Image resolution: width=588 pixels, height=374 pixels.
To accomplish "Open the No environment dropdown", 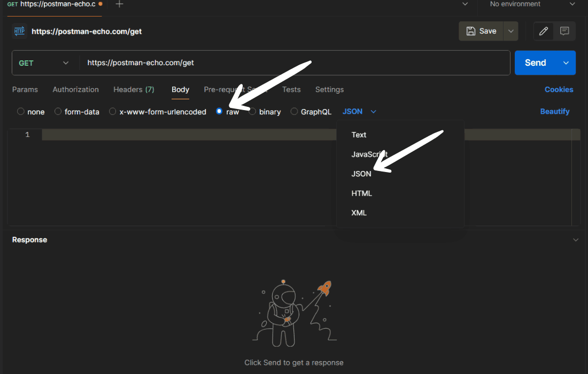I will [x=532, y=4].
